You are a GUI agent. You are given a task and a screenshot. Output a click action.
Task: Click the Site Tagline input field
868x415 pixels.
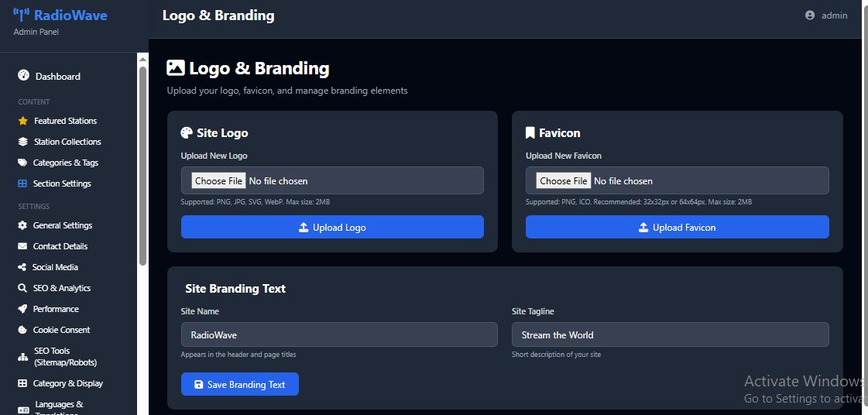coord(670,335)
